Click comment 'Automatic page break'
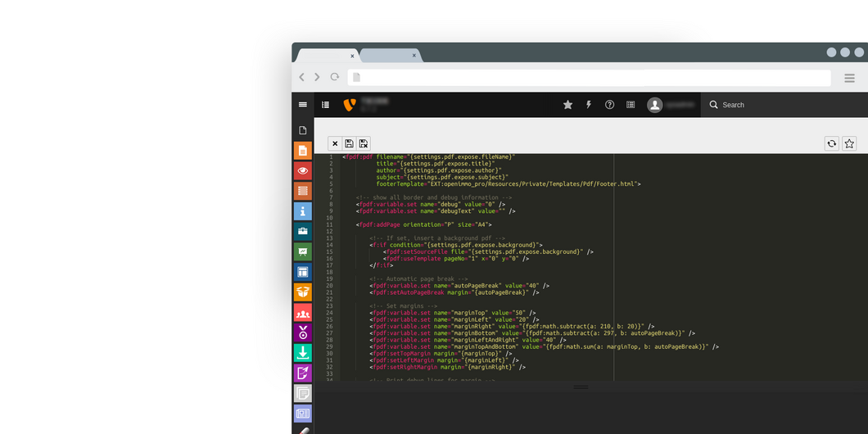Image resolution: width=868 pixels, height=434 pixels. pyautogui.click(x=419, y=278)
